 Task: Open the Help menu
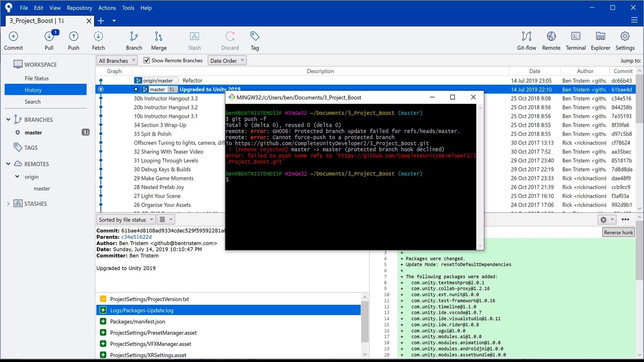tap(146, 8)
